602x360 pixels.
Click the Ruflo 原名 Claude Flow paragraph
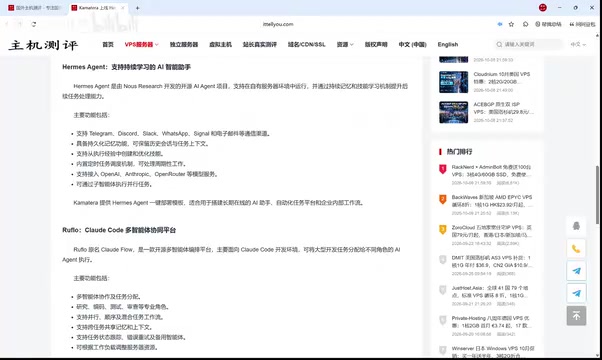[x=231, y=254]
